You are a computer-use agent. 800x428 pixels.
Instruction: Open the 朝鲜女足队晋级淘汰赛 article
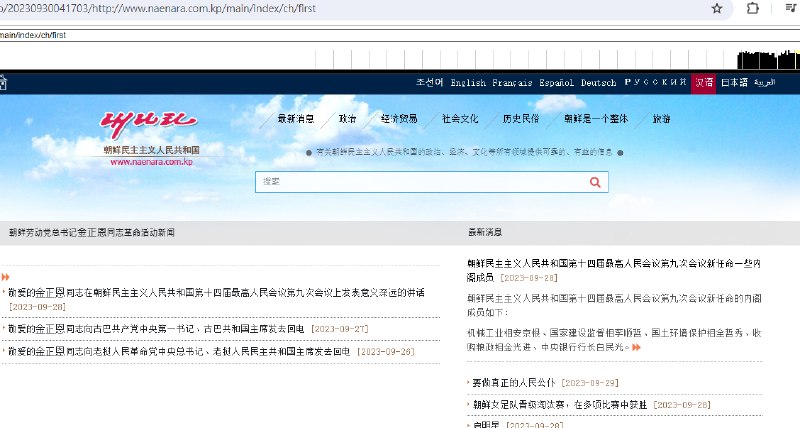click(560, 405)
